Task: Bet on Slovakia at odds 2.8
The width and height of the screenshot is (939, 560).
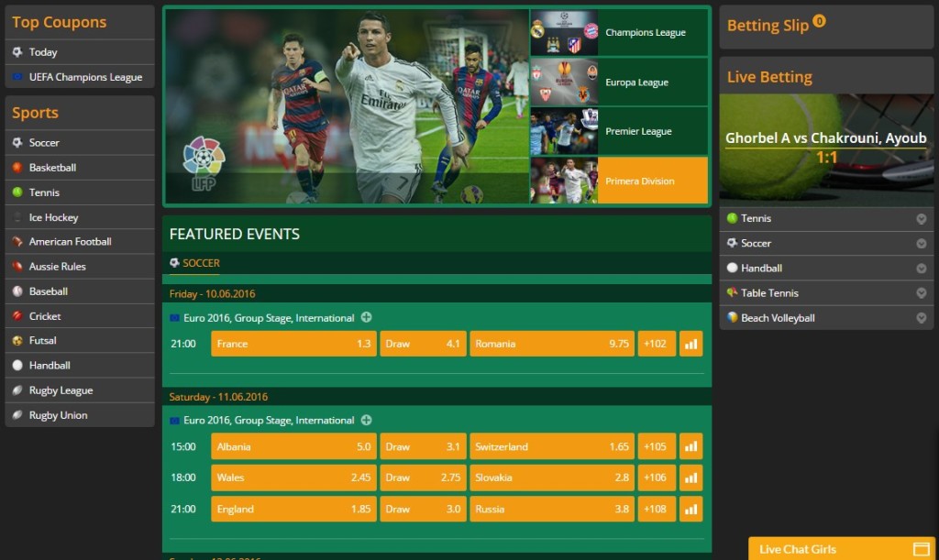Action: 552,478
